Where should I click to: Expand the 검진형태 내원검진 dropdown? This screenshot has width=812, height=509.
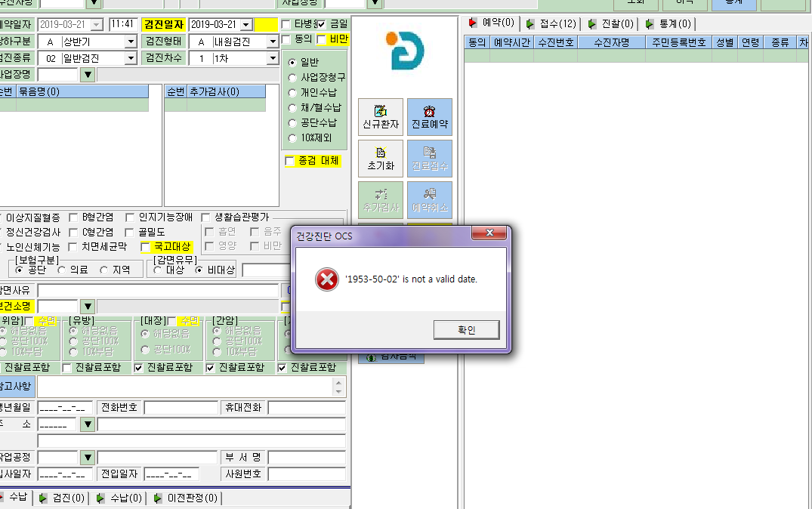[x=273, y=42]
